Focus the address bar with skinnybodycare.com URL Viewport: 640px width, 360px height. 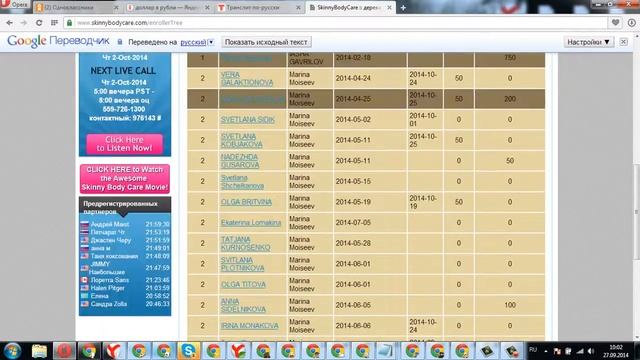(x=335, y=23)
